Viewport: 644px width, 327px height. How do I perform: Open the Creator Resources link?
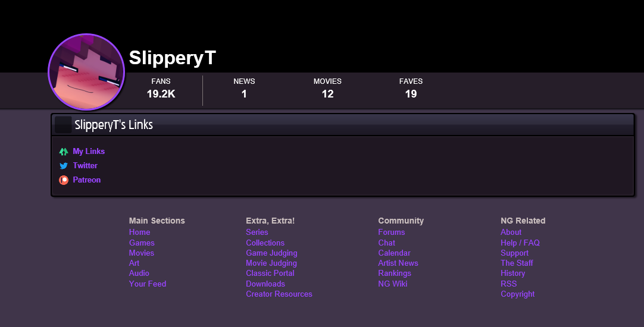pyautogui.click(x=279, y=294)
